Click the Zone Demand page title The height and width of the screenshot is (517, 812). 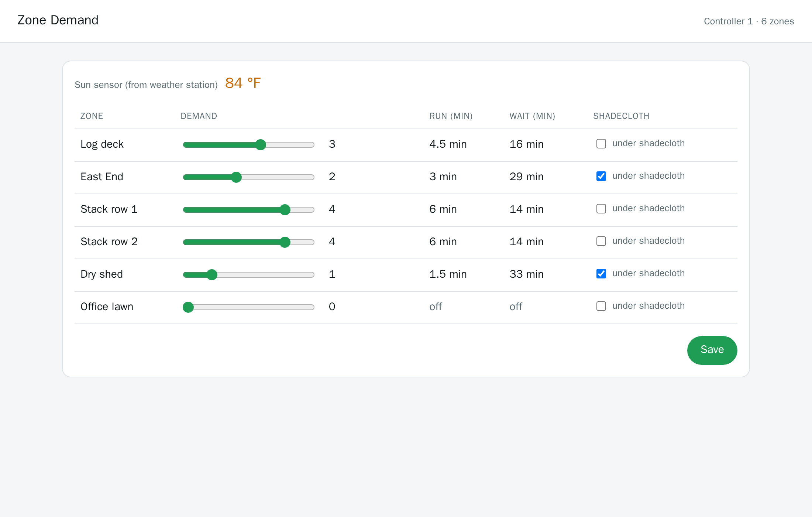(58, 20)
